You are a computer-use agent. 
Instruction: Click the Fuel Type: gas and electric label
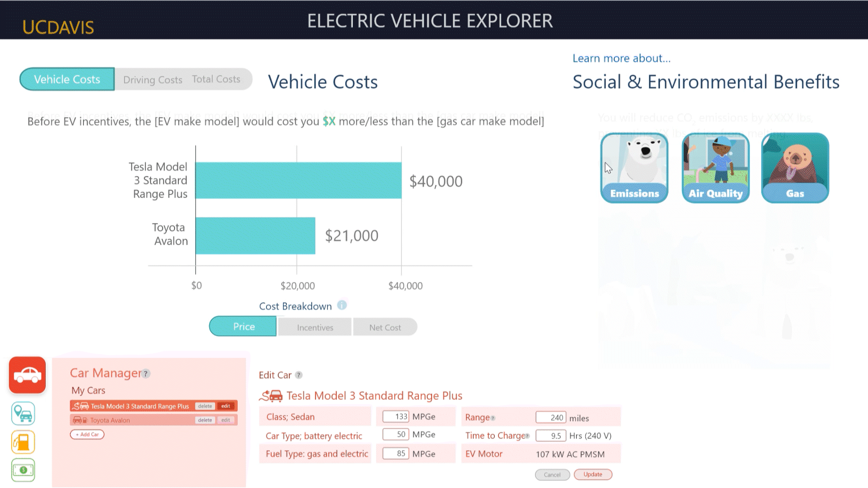click(317, 454)
